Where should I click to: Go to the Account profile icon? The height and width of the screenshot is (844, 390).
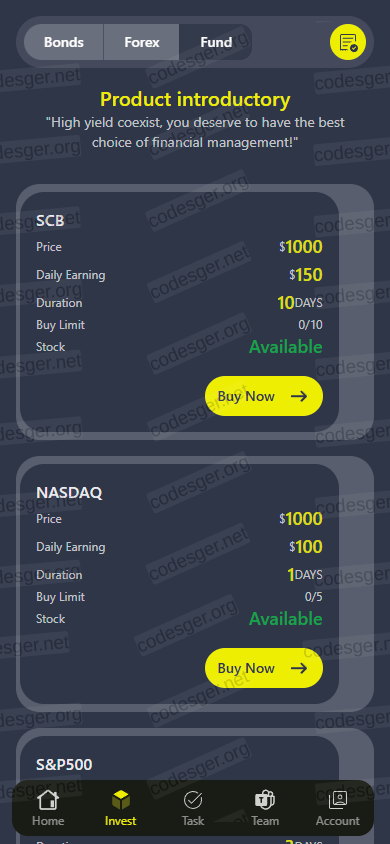coord(337,800)
